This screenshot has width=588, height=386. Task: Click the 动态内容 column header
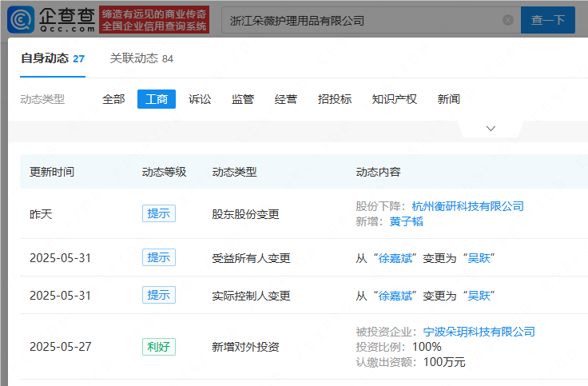coord(378,172)
